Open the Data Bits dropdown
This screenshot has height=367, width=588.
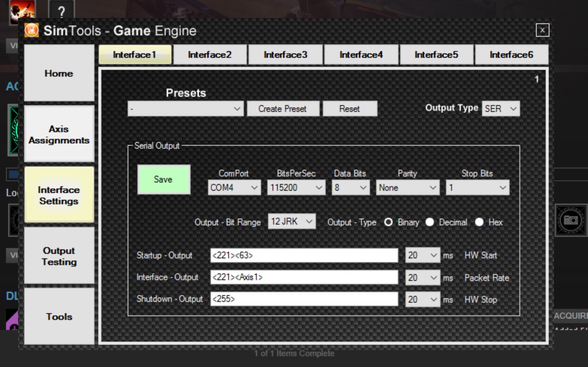pos(351,188)
